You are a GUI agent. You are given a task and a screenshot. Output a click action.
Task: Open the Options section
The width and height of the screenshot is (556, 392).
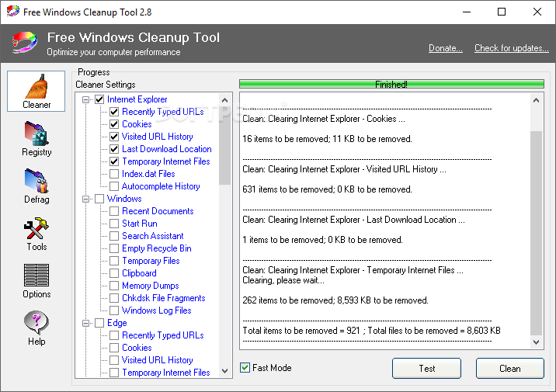[36, 281]
